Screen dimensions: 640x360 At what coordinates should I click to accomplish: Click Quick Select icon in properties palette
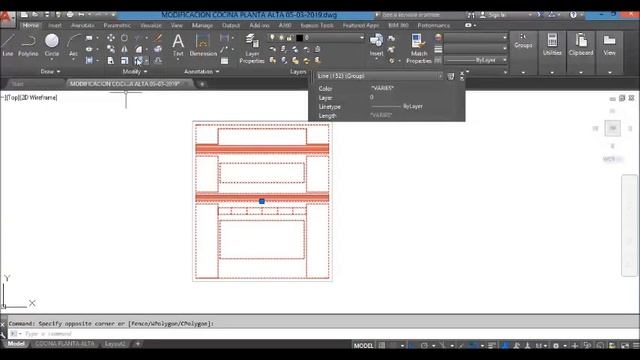click(x=451, y=76)
